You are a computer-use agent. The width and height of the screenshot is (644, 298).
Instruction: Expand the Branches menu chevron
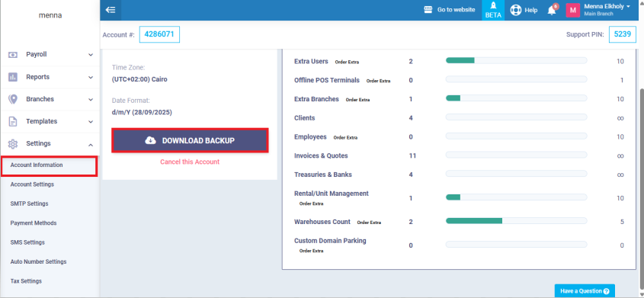91,99
